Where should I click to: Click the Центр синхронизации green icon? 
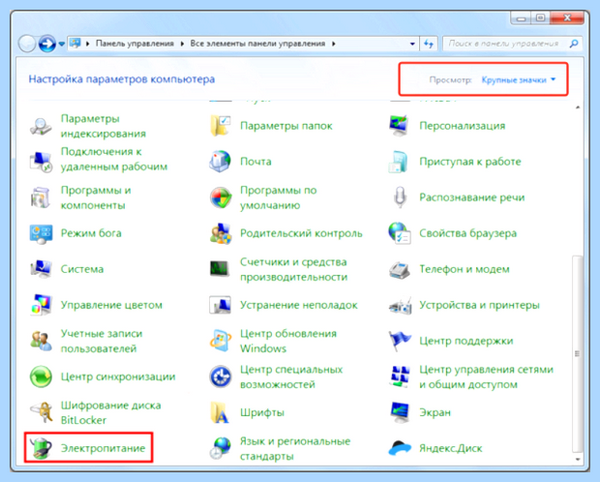pyautogui.click(x=41, y=376)
